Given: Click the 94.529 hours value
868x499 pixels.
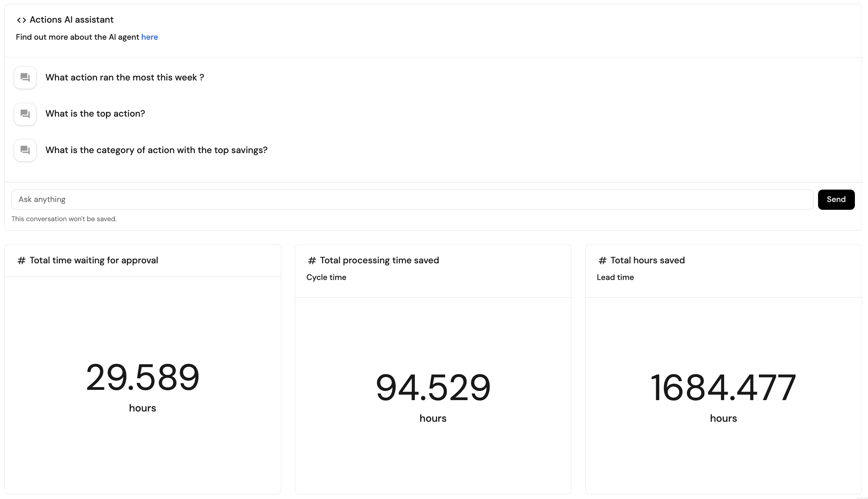Looking at the screenshot, I should 433,388.
